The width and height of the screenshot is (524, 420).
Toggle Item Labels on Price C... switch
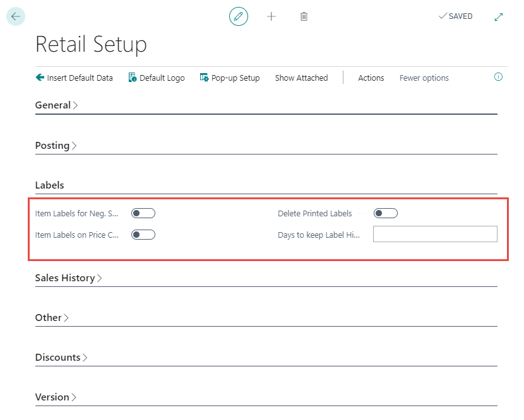(x=143, y=235)
